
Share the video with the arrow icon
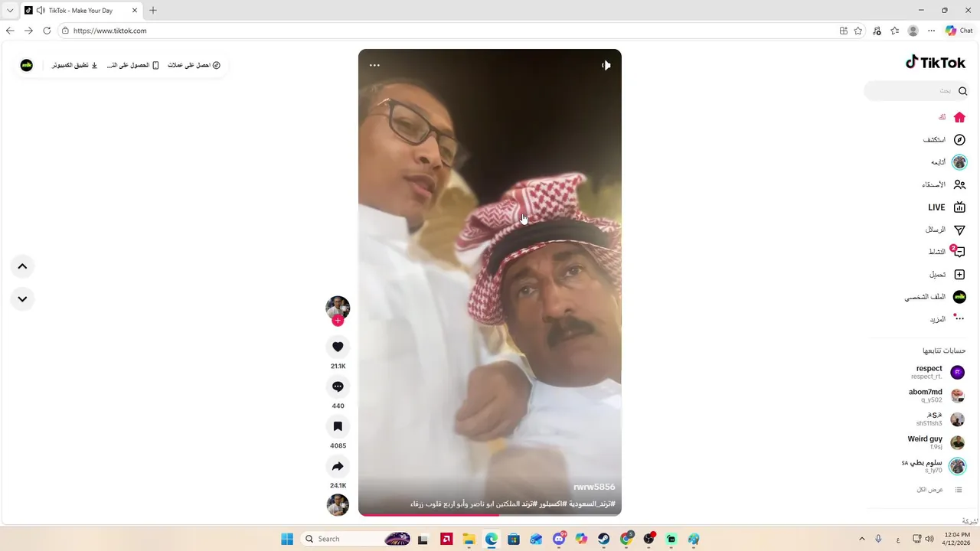click(x=338, y=466)
